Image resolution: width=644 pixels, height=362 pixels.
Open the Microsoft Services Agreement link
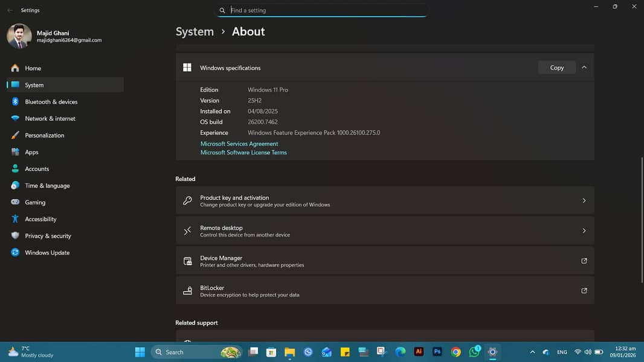pos(239,144)
